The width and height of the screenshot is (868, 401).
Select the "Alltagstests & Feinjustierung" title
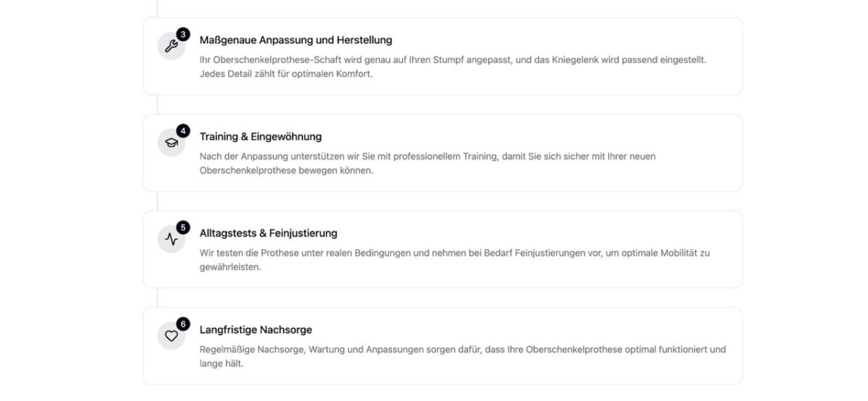tap(268, 233)
